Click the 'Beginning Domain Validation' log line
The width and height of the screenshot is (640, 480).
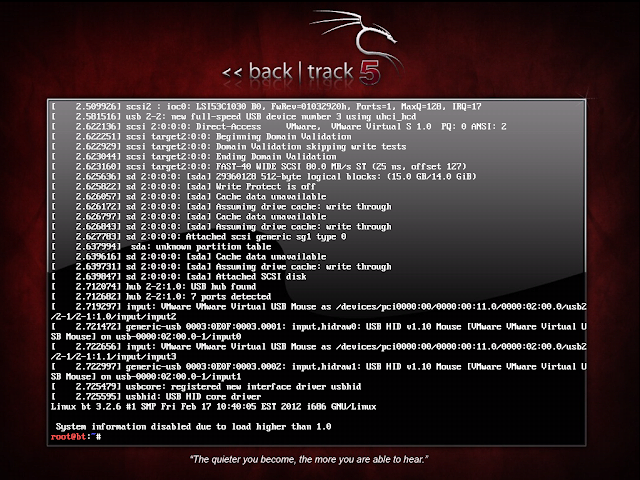point(201,137)
